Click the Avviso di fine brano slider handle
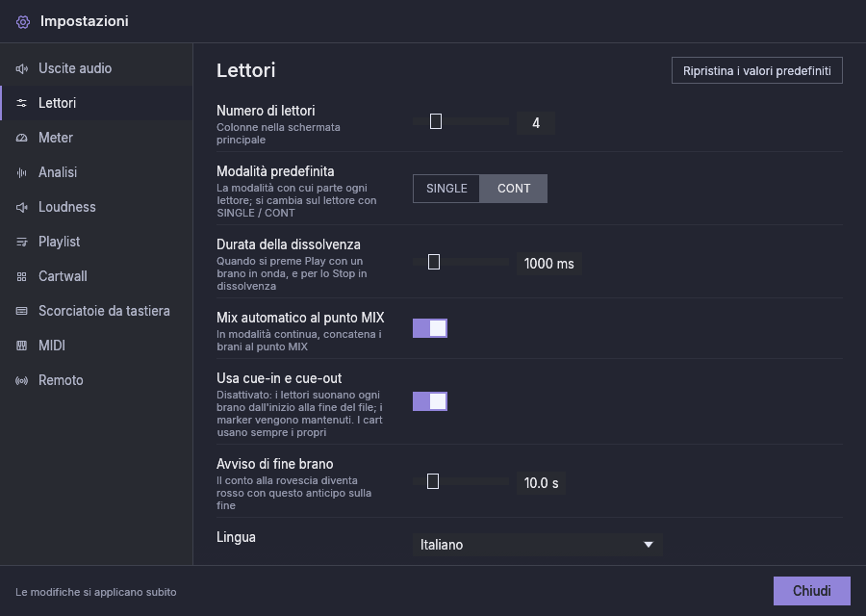 point(433,481)
